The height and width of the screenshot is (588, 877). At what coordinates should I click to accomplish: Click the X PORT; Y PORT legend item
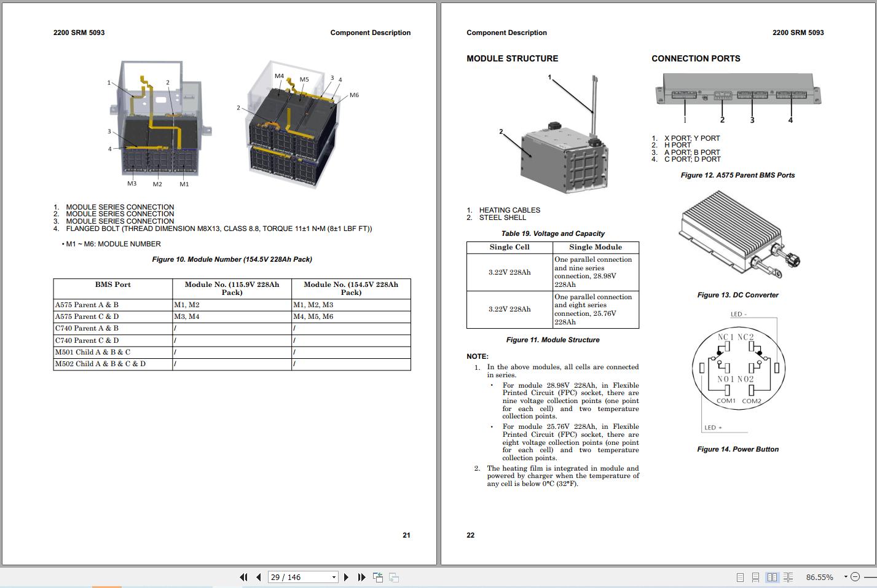click(692, 138)
